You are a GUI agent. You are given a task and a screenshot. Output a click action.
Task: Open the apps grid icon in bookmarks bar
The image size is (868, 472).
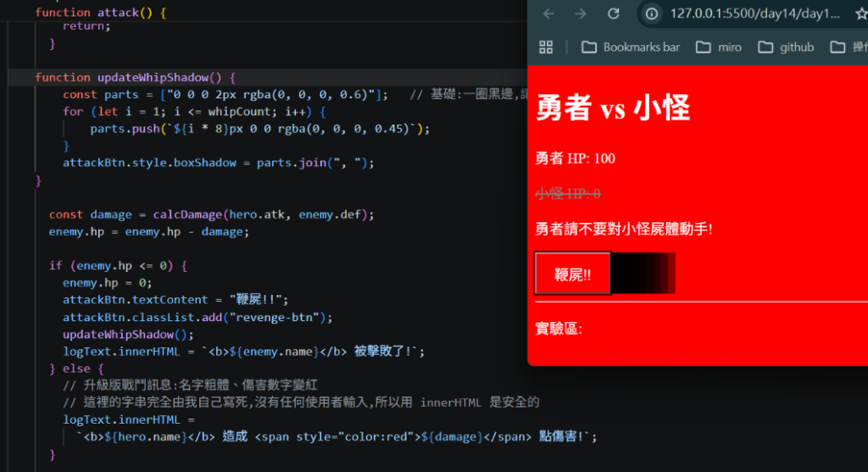[546, 47]
